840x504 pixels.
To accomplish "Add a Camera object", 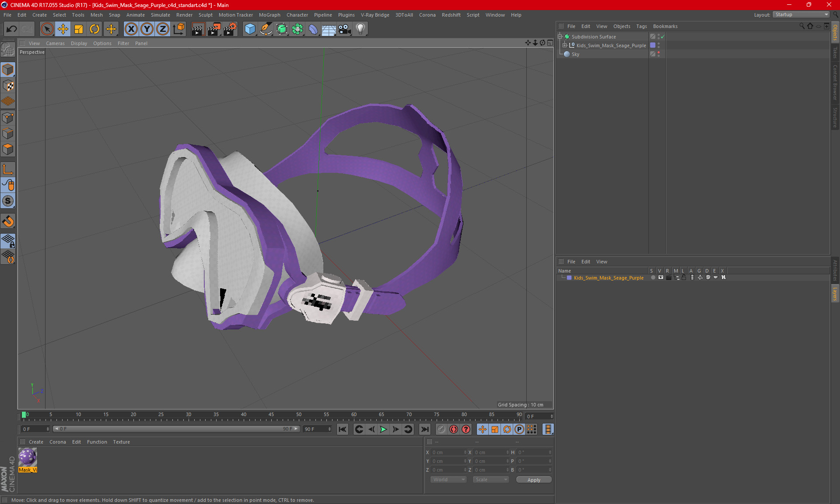I will pos(345,29).
